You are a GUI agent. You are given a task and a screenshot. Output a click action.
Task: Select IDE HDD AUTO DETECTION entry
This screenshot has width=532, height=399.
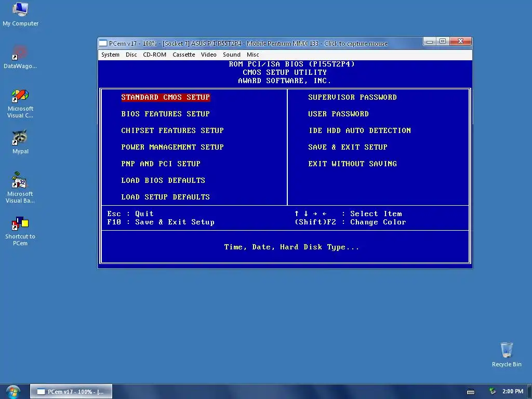click(360, 130)
